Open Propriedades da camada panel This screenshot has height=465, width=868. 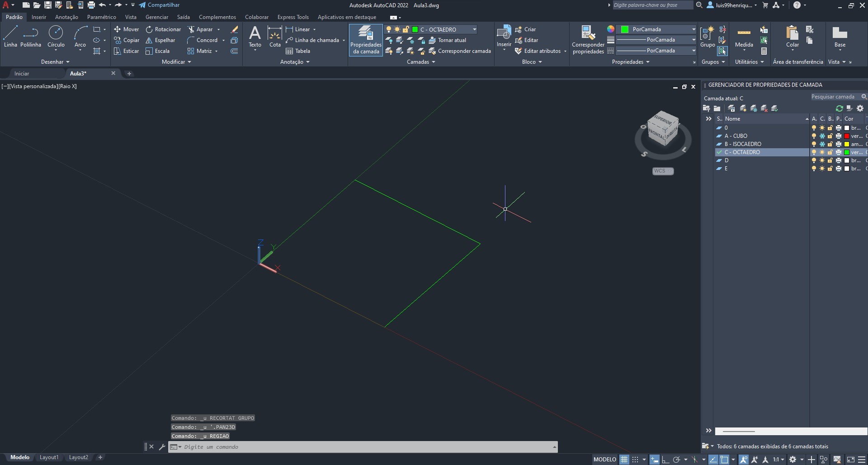pyautogui.click(x=366, y=40)
